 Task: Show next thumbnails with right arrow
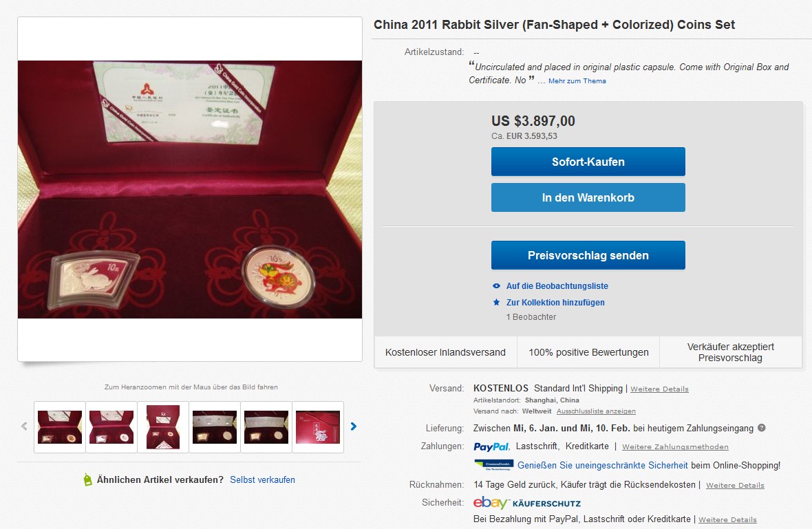354,427
